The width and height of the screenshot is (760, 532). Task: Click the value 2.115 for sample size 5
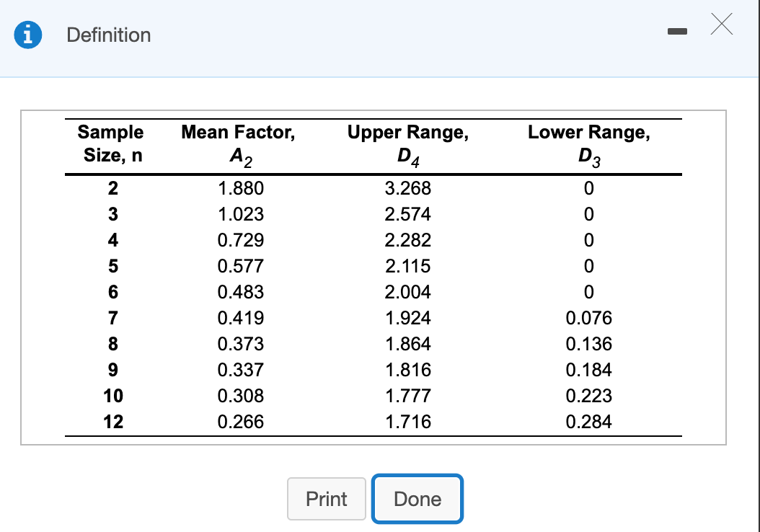pyautogui.click(x=407, y=266)
